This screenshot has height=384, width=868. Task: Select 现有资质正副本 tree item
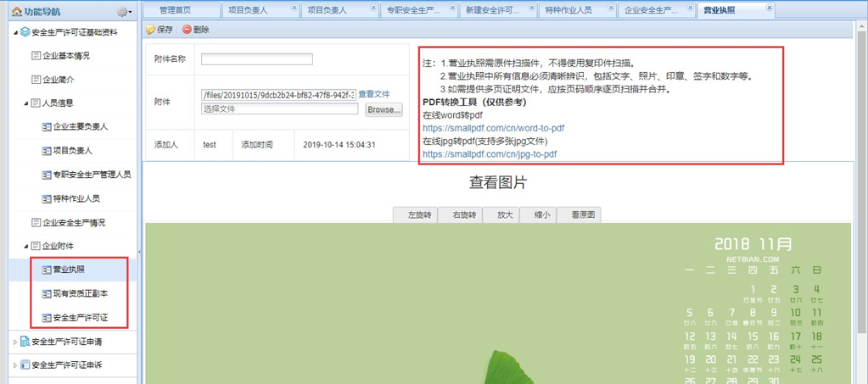tap(81, 294)
